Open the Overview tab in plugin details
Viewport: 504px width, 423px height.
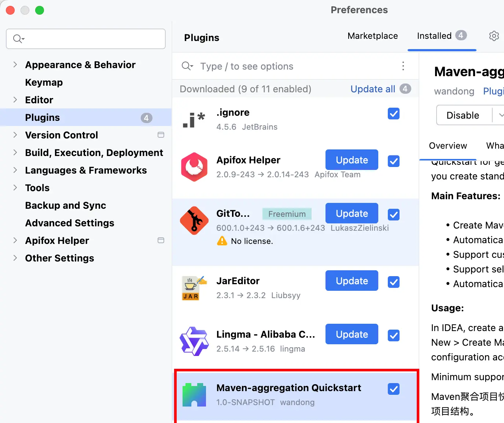point(448,146)
